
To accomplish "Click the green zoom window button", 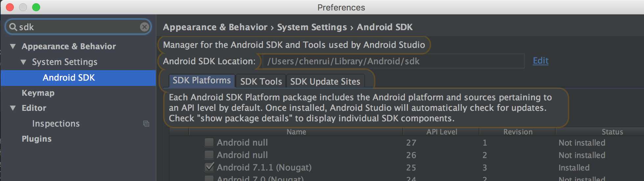I will [x=36, y=7].
